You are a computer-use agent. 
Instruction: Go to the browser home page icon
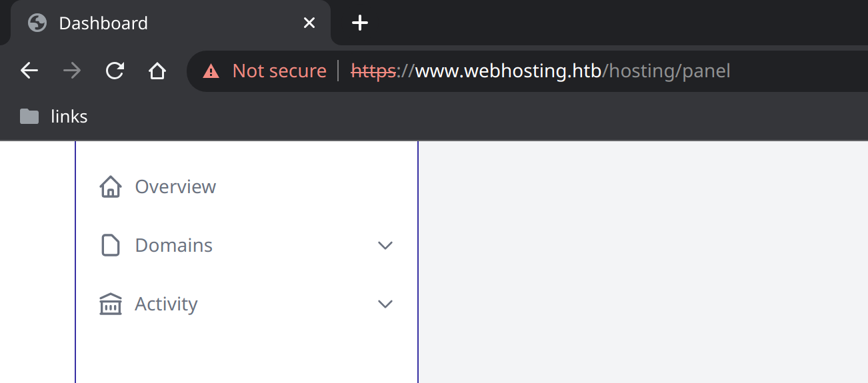tap(157, 71)
